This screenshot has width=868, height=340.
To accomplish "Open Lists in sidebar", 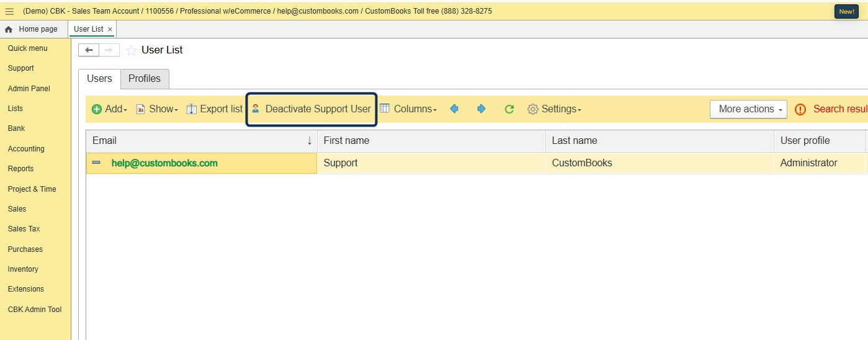I will coord(16,109).
